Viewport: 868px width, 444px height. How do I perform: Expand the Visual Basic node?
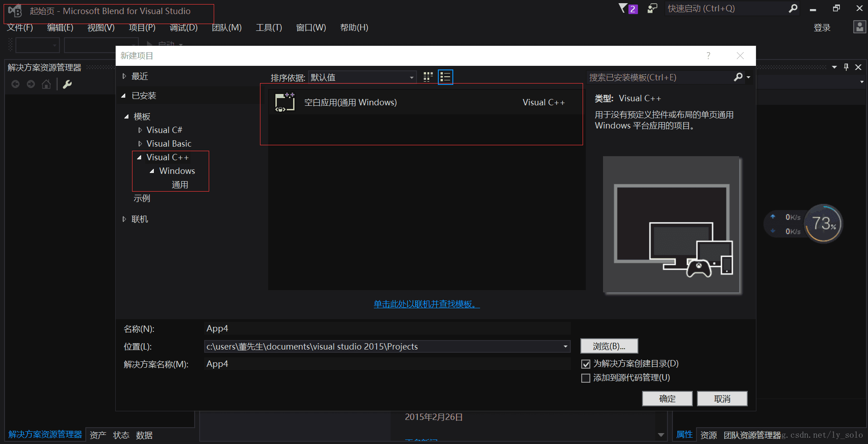[x=140, y=144]
